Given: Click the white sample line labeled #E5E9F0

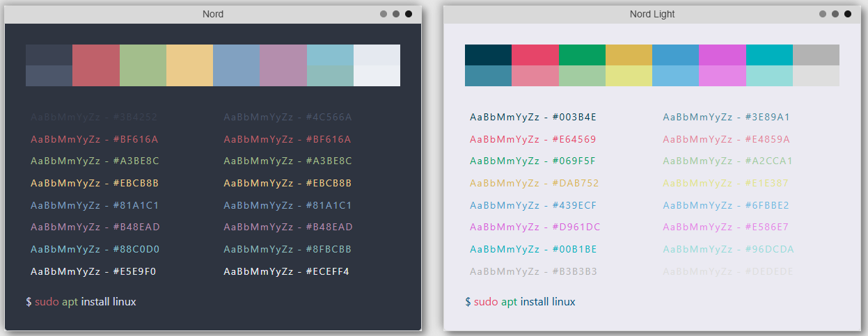Looking at the screenshot, I should point(93,271).
